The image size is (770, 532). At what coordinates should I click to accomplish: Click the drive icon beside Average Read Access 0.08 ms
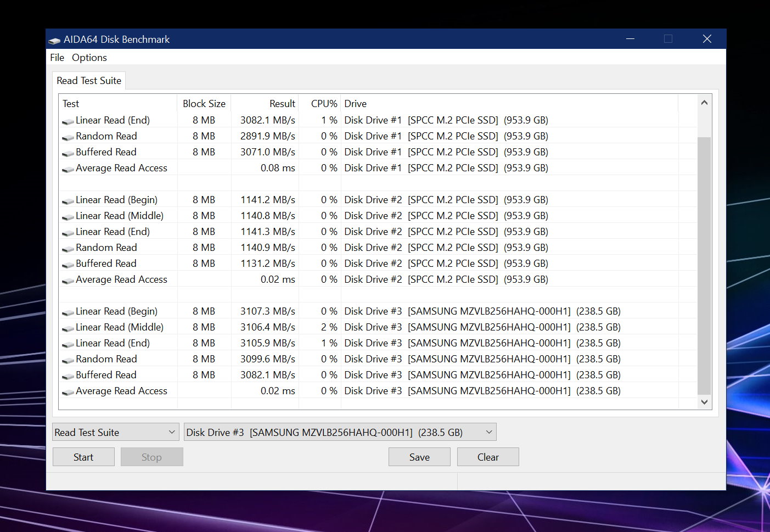pos(68,169)
